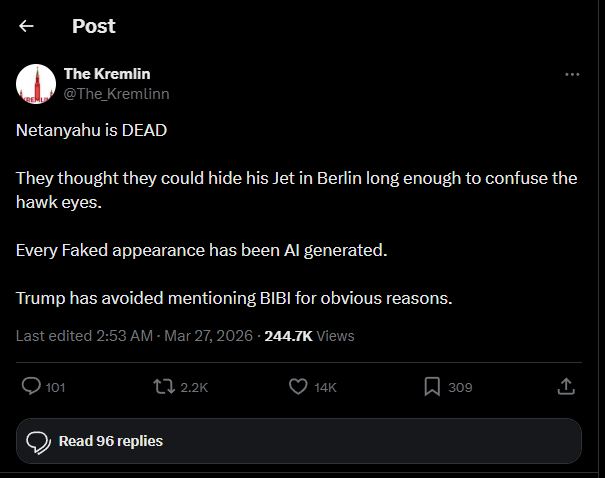The image size is (605, 478).
Task: Click the 2.2K reposts count
Action: (x=194, y=387)
